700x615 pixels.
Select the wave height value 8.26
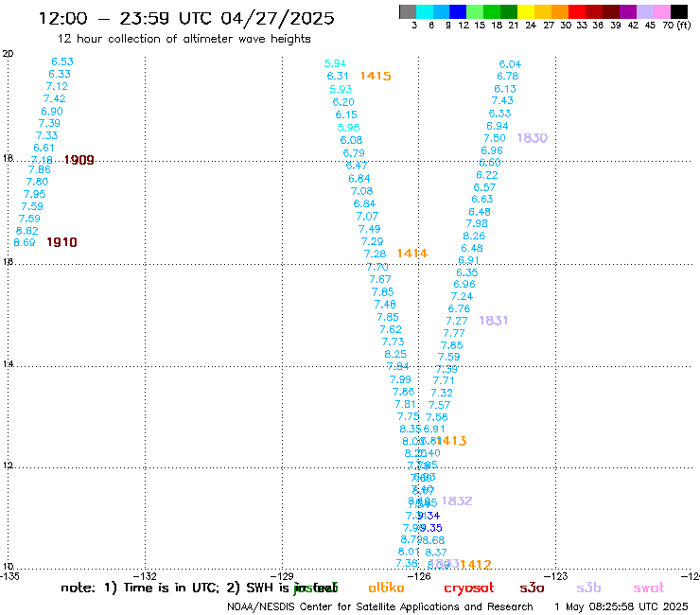click(x=474, y=236)
